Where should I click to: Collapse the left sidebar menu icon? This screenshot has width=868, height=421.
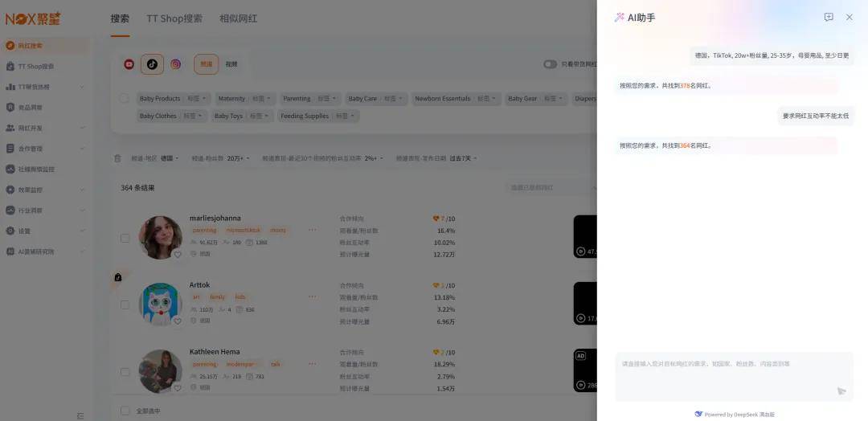[x=80, y=415]
